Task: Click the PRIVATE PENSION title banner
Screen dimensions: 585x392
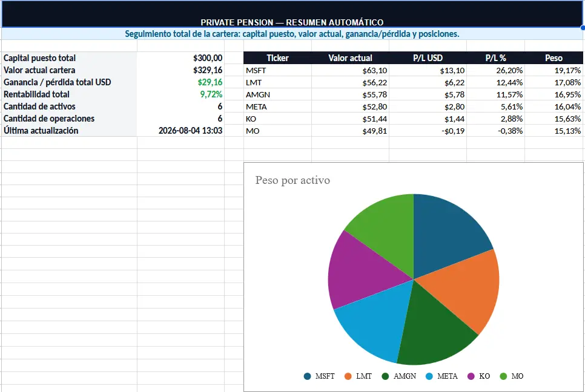Action: point(292,14)
